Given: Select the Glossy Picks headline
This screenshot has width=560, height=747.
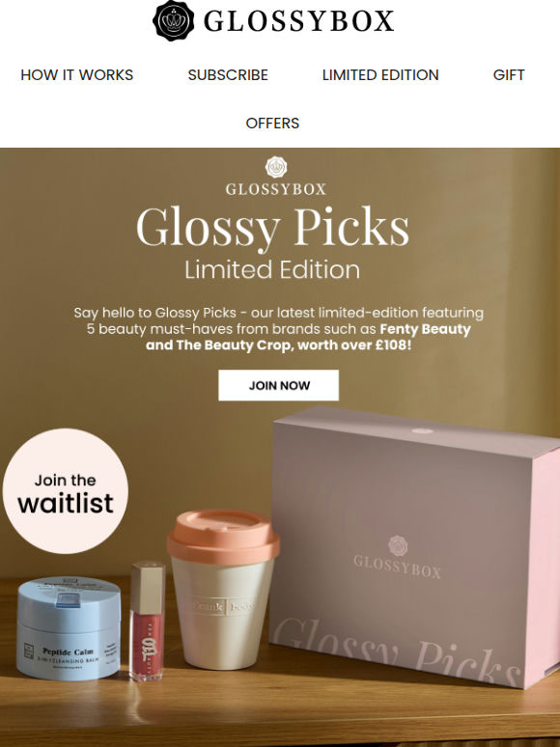Looking at the screenshot, I should point(272,228).
